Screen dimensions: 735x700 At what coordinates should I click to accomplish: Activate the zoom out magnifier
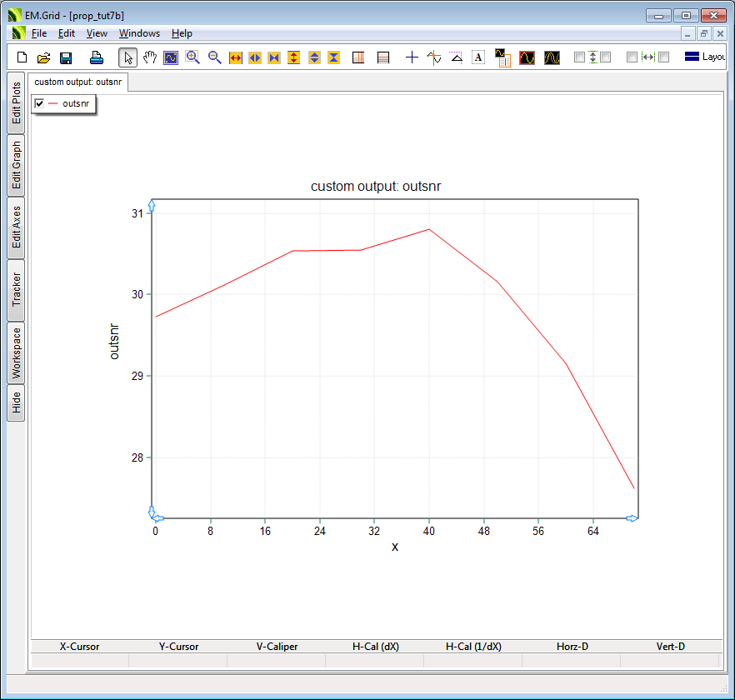click(214, 57)
